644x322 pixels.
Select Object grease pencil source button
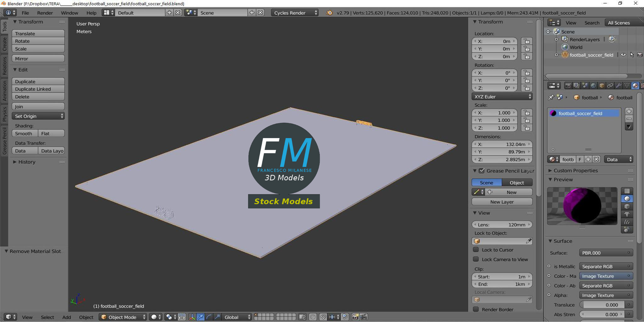pyautogui.click(x=517, y=183)
